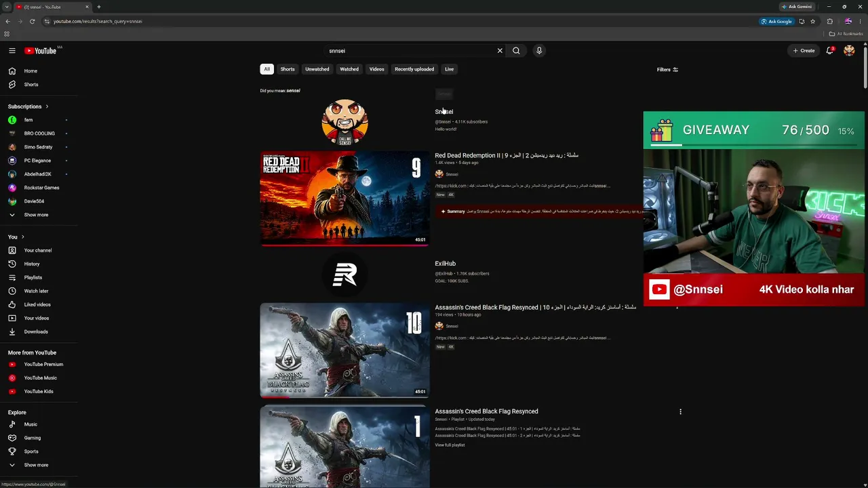
Task: Open the YouTube account avatar menu
Action: coord(849,51)
